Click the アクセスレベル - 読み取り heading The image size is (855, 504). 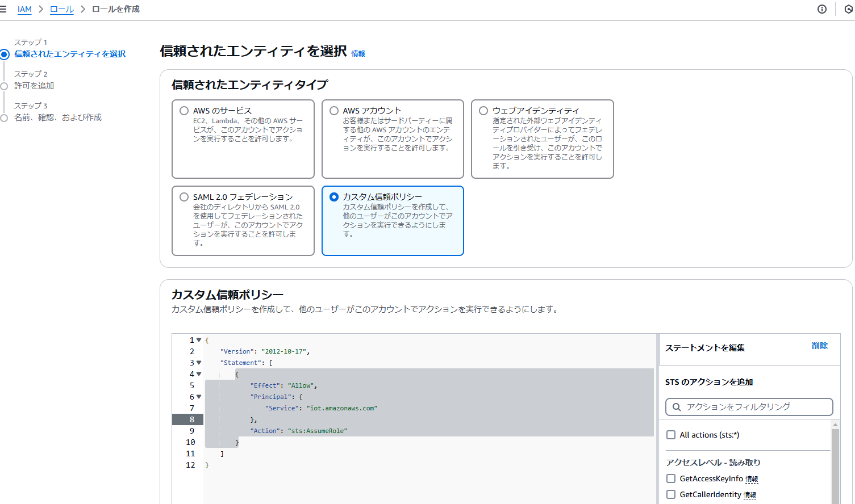click(713, 463)
